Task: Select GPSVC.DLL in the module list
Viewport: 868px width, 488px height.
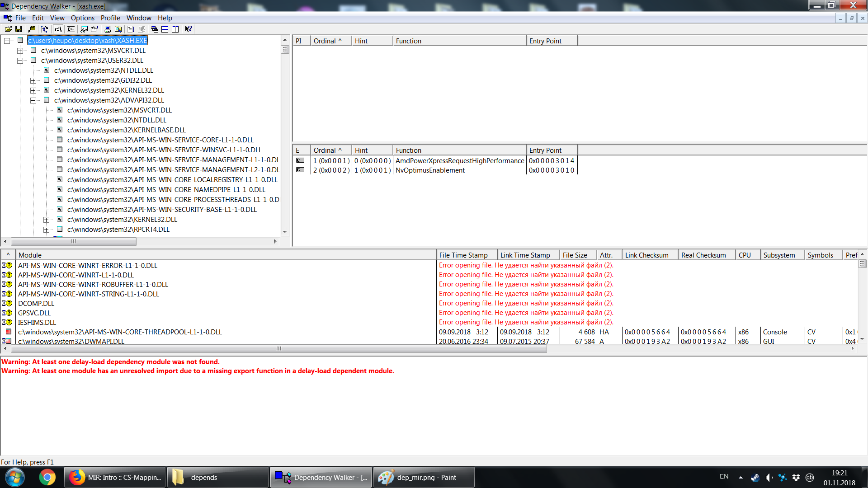Action: [x=34, y=313]
